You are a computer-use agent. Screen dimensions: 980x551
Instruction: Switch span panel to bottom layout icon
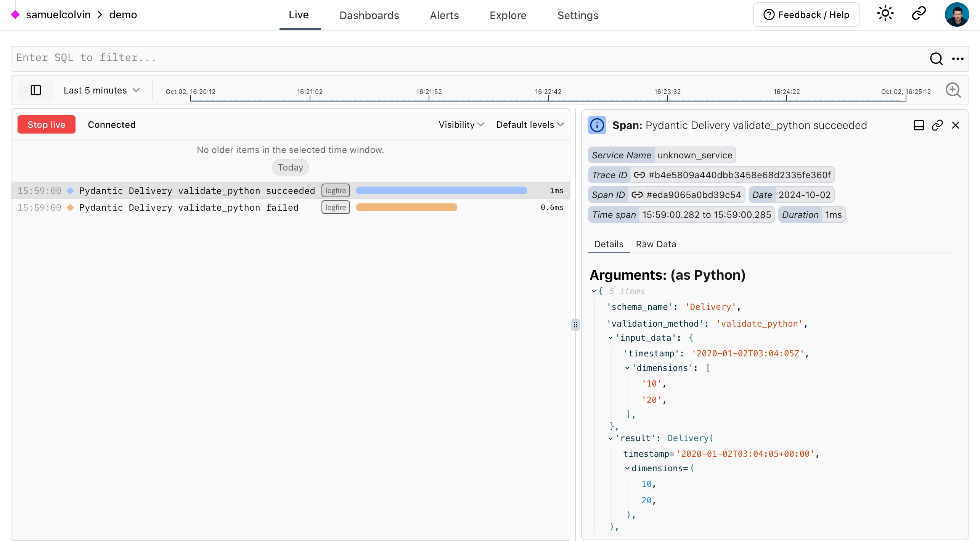(x=919, y=125)
